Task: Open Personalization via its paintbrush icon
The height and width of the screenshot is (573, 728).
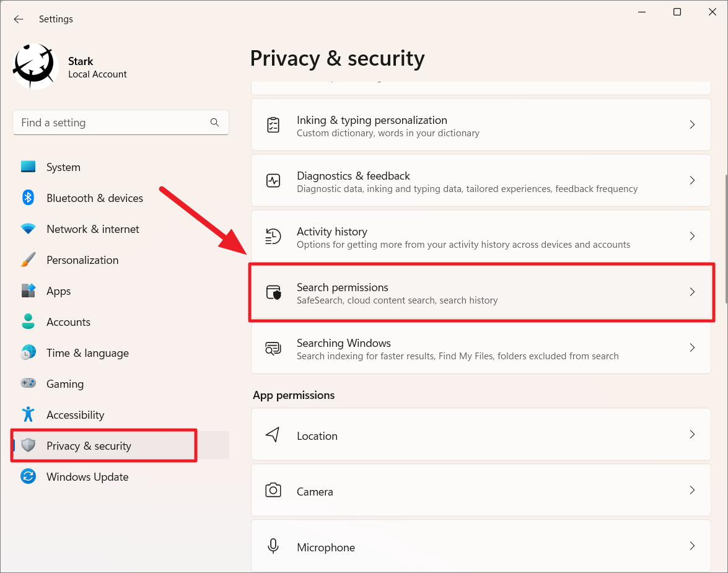Action: pyautogui.click(x=29, y=260)
